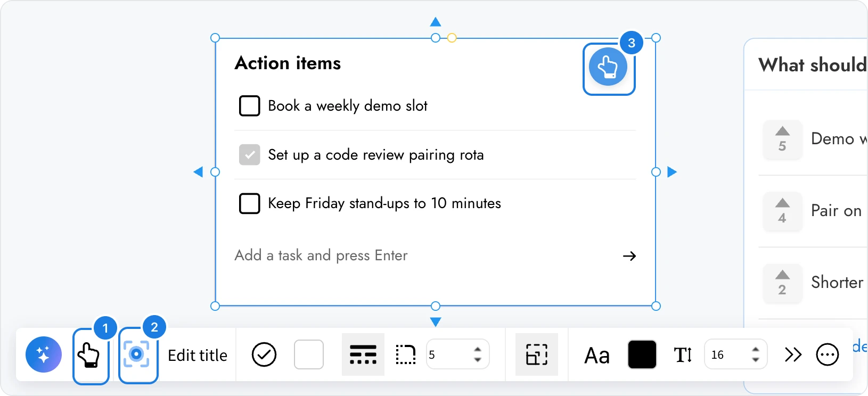Open the black text color swatch
The height and width of the screenshot is (396, 868).
pos(642,354)
